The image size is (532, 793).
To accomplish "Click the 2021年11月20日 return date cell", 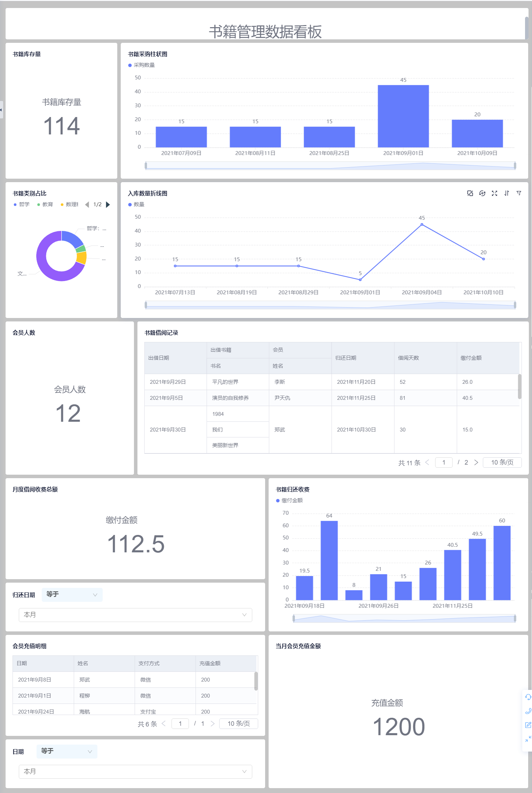I will [363, 382].
